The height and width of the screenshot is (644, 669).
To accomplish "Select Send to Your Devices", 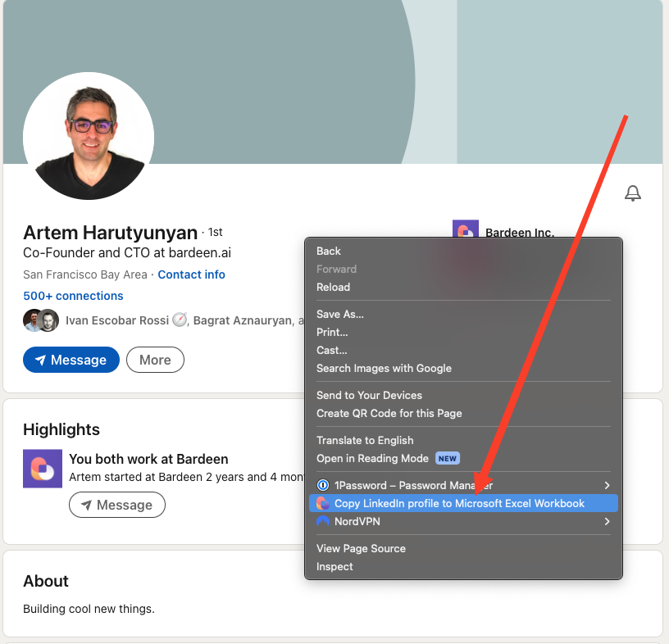I will click(x=463, y=396).
